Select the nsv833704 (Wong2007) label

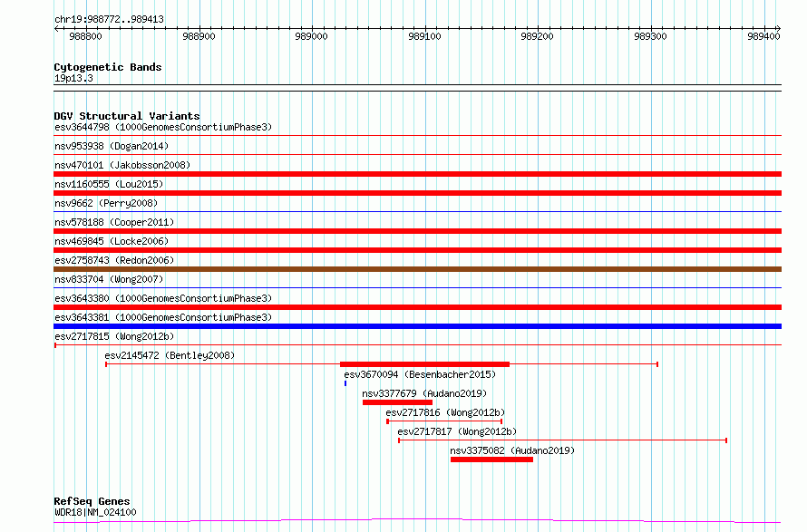pyautogui.click(x=109, y=279)
